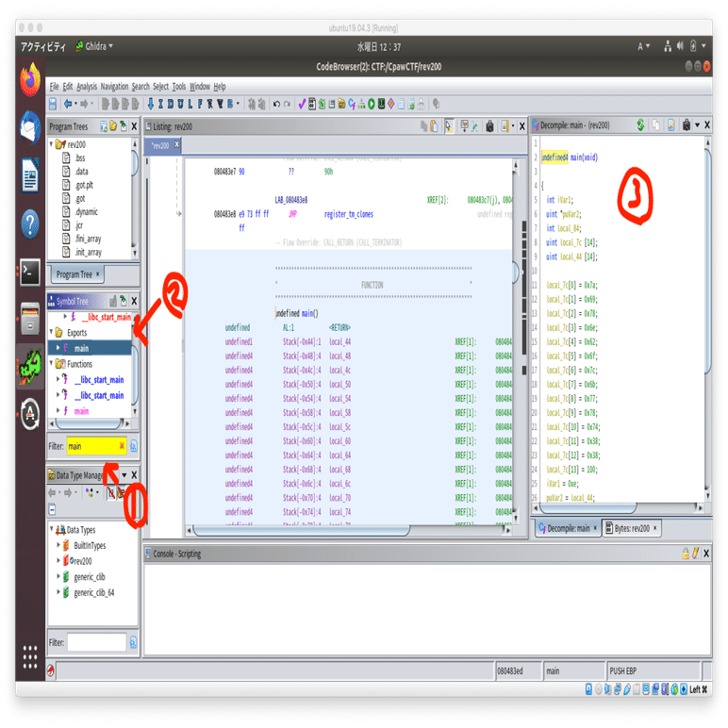Click the 'U' next undefined navigation icon
The height and width of the screenshot is (728, 728).
180,104
